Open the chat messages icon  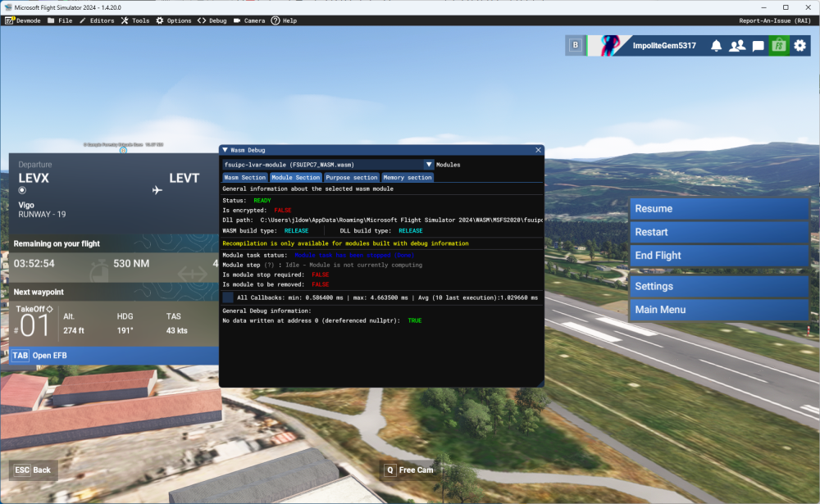[x=758, y=46]
